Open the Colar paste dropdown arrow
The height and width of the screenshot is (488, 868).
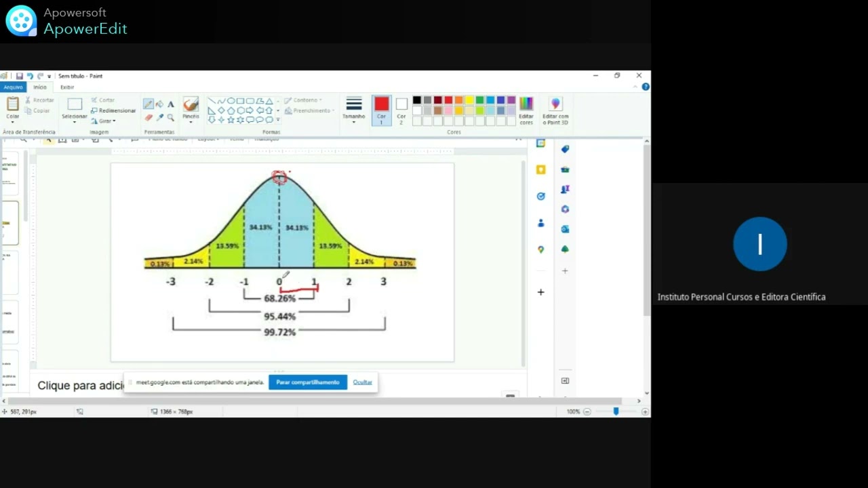13,122
